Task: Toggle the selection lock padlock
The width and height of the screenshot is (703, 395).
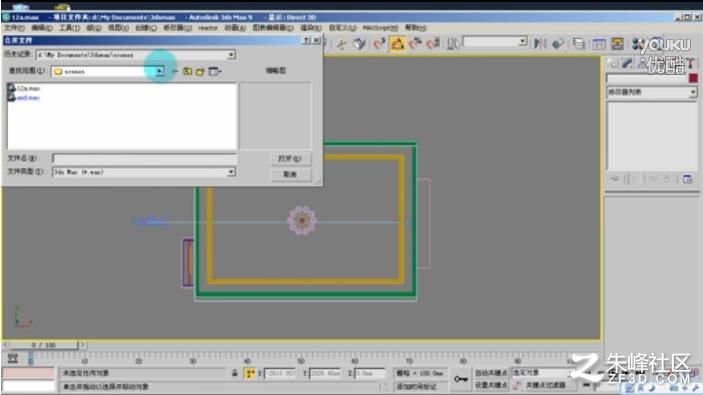Action: click(234, 373)
